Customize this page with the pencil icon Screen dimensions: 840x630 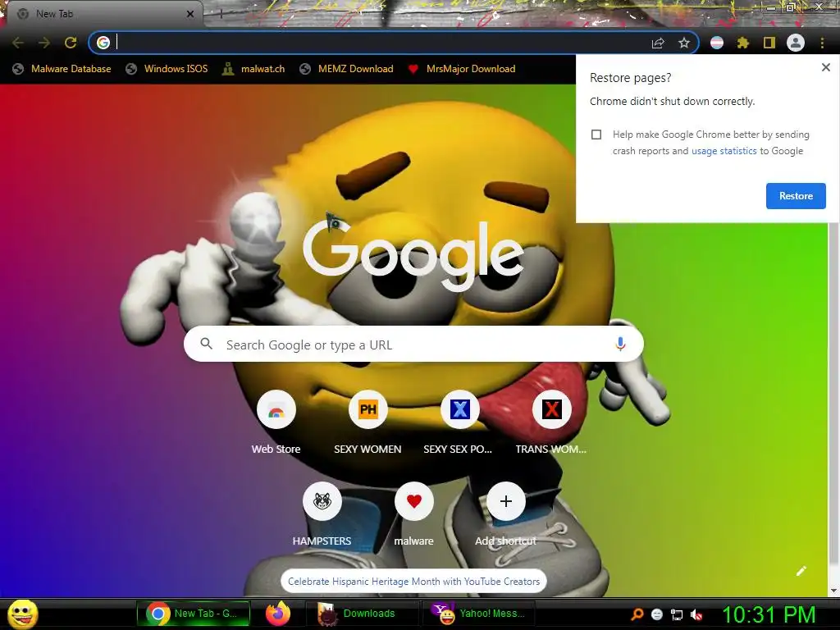click(x=801, y=571)
